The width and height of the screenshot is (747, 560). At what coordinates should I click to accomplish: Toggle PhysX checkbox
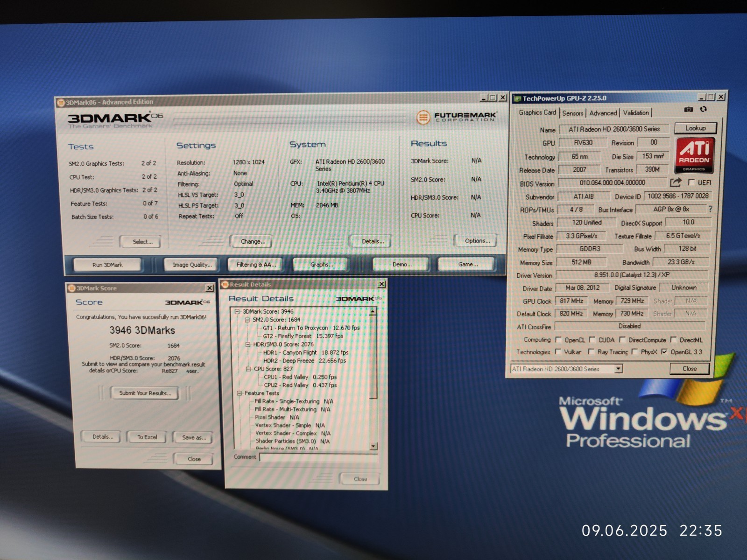pyautogui.click(x=634, y=352)
